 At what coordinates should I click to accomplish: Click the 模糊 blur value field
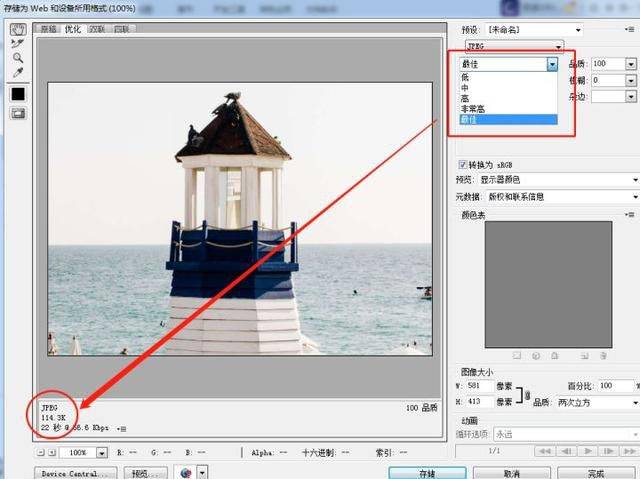(x=608, y=80)
